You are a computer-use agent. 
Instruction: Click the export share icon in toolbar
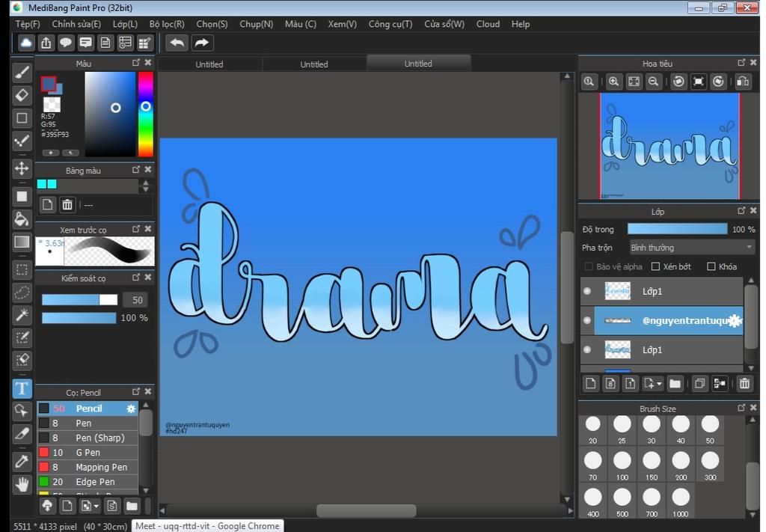point(46,43)
